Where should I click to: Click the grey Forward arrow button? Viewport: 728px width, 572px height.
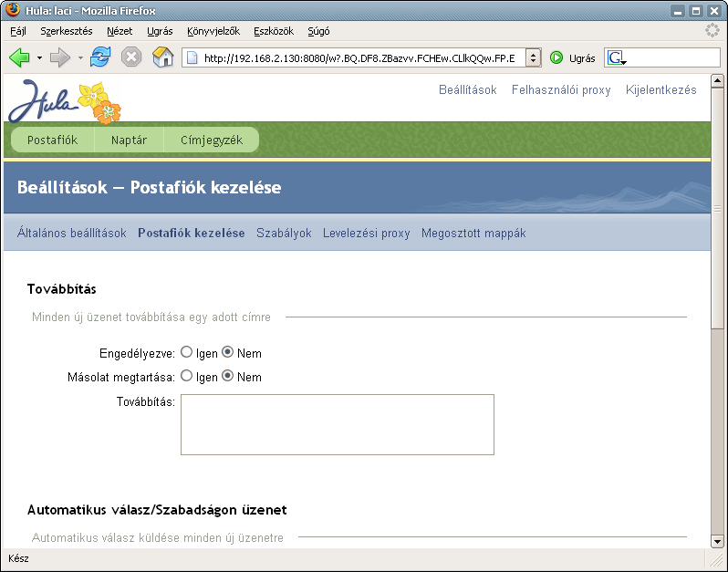[60, 58]
